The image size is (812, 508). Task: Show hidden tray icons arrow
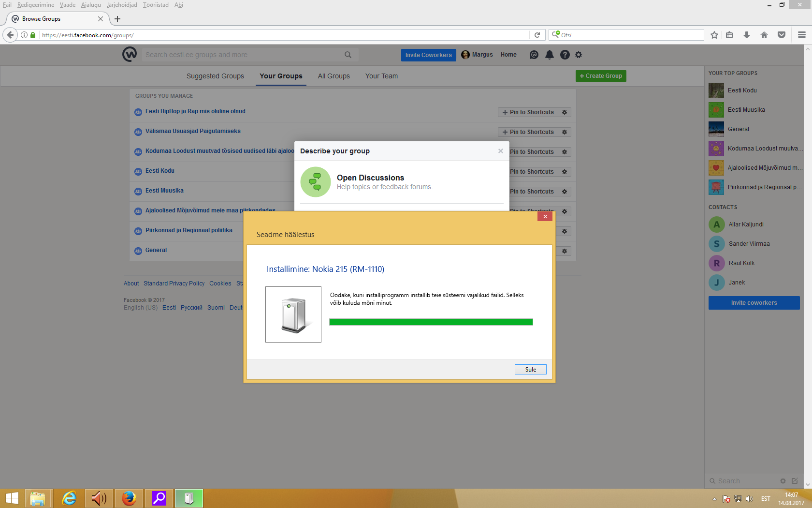[714, 499]
